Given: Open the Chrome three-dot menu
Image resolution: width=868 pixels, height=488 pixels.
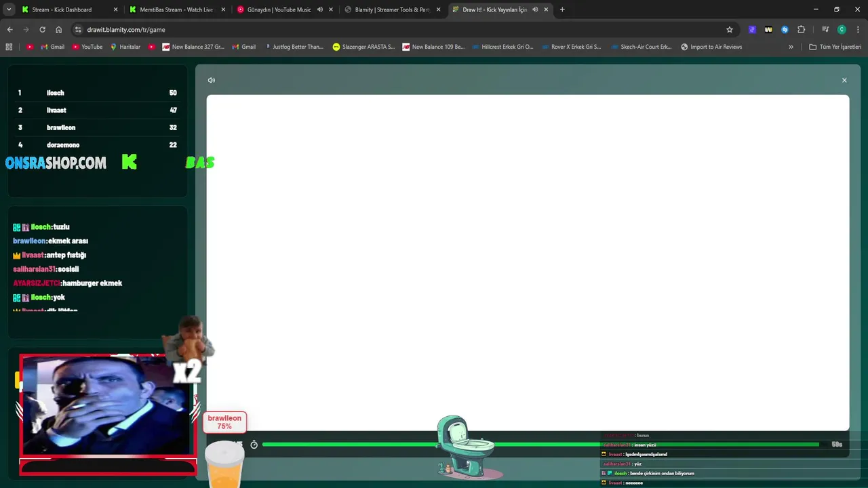Looking at the screenshot, I should 858,30.
